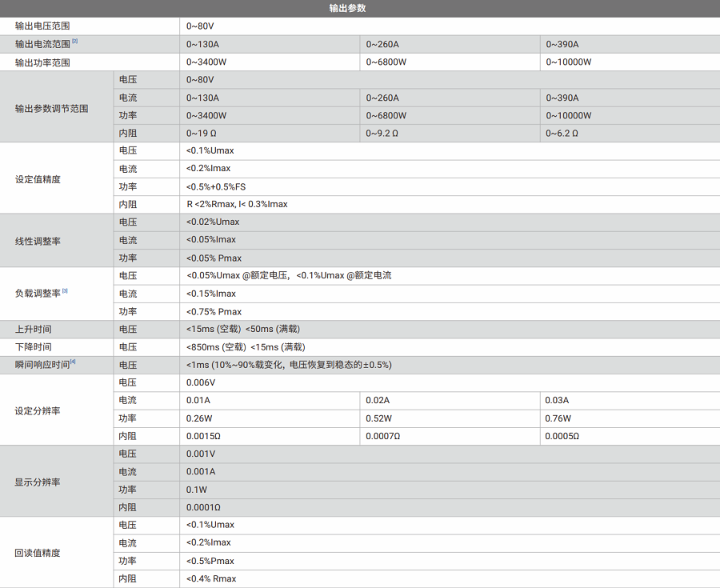The image size is (720, 588).
Task: Click the 输出参数 table header
Action: [x=360, y=8]
